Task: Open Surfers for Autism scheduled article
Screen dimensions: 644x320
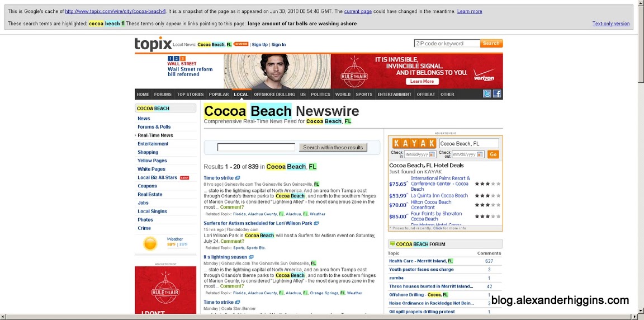Action: tap(258, 223)
